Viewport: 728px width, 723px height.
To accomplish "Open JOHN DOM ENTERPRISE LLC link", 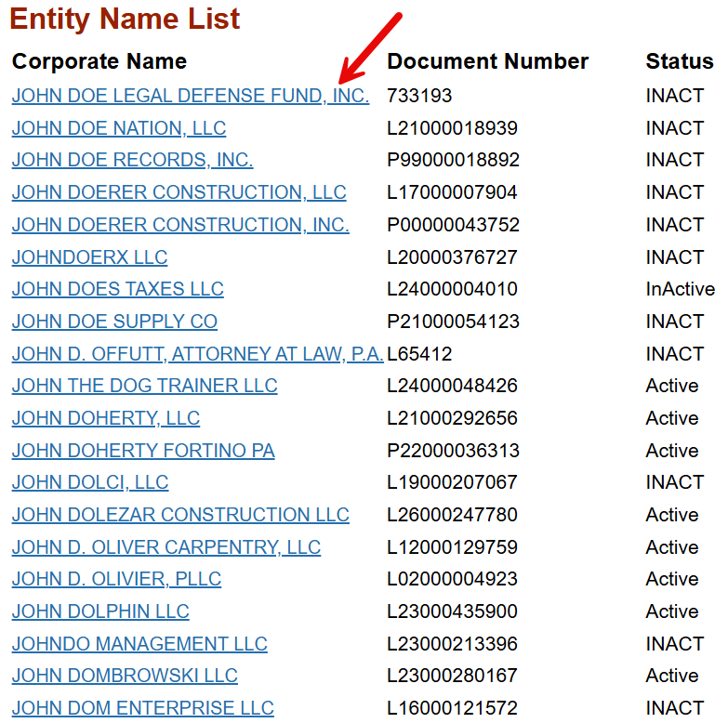I will [143, 708].
